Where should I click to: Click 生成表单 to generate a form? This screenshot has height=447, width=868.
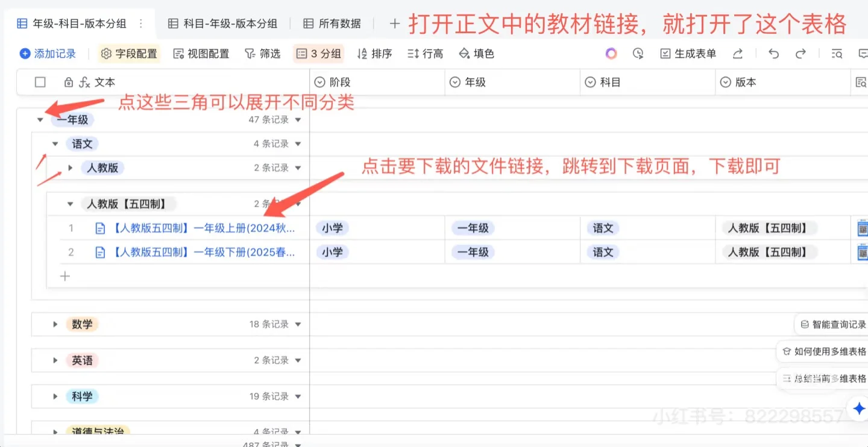pyautogui.click(x=688, y=54)
